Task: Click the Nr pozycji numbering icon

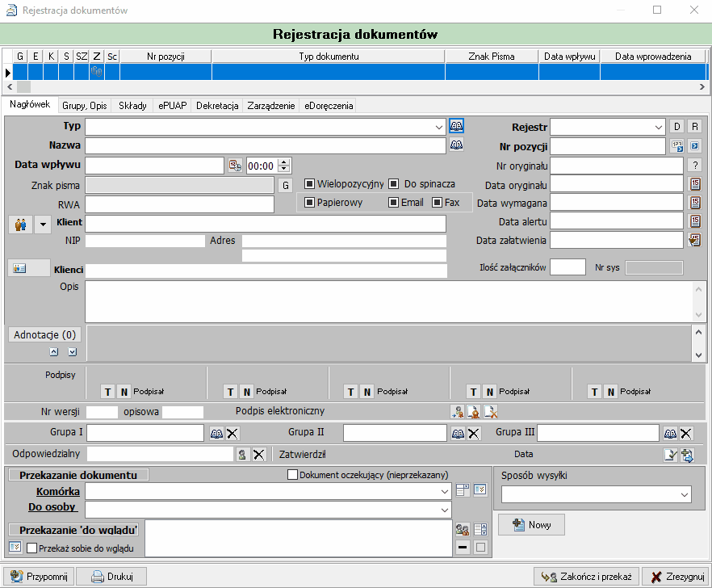Action: tap(677, 146)
